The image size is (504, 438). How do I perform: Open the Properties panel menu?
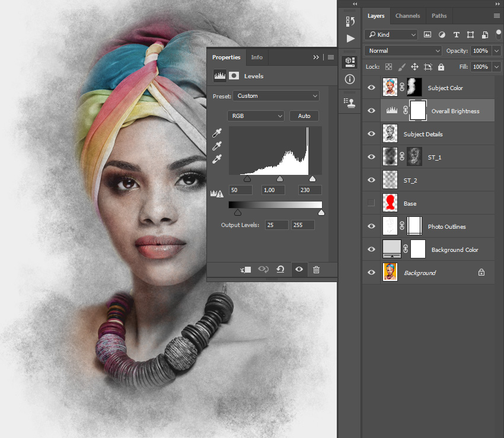click(331, 57)
